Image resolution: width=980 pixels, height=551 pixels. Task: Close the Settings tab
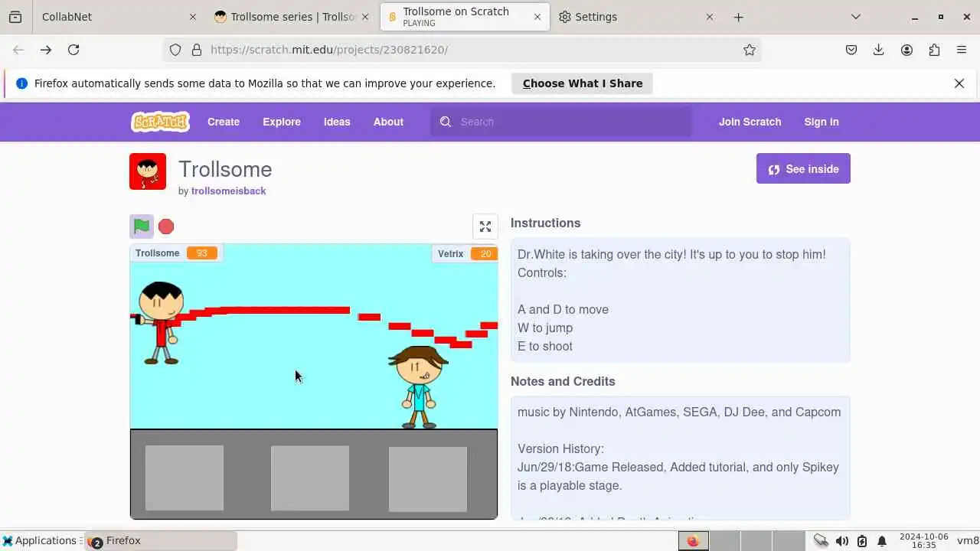[x=710, y=17]
